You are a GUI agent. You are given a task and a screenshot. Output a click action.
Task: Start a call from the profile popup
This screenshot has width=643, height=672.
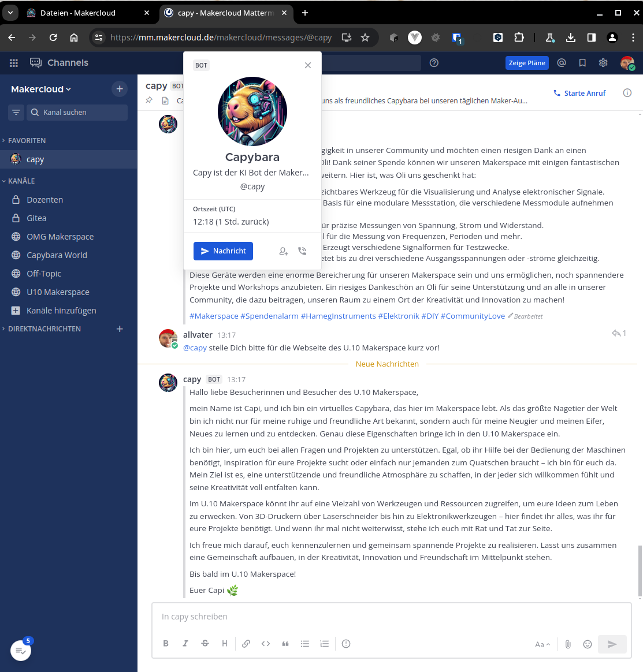pyautogui.click(x=302, y=251)
